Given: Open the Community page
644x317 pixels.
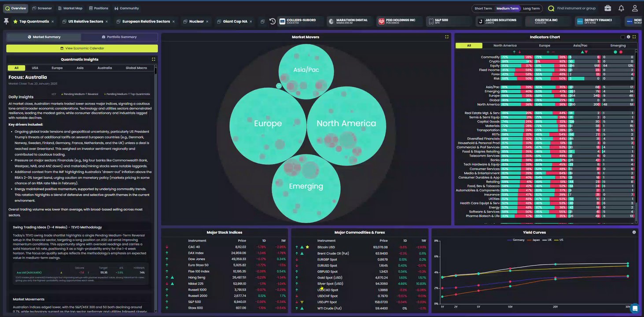Looking at the screenshot, I should click(x=127, y=8).
